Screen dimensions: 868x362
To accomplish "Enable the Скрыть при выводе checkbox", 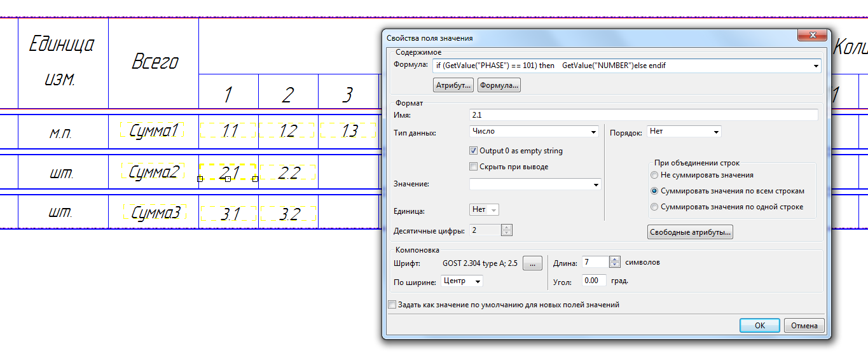I will [473, 167].
